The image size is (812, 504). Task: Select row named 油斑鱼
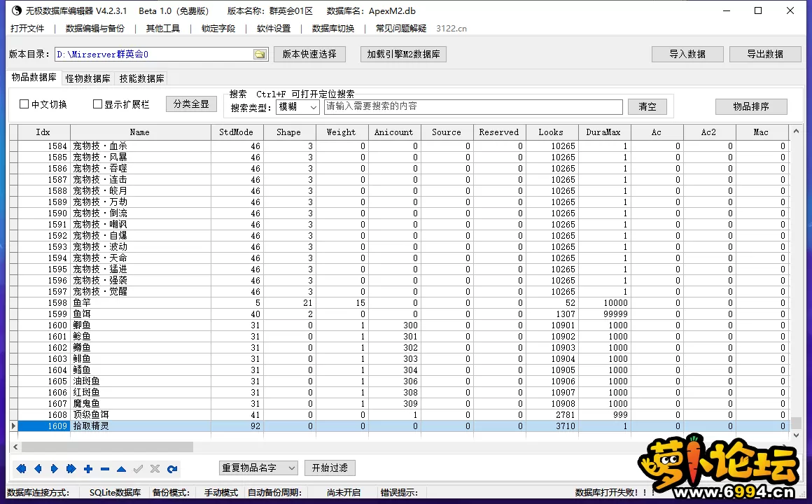(399, 381)
